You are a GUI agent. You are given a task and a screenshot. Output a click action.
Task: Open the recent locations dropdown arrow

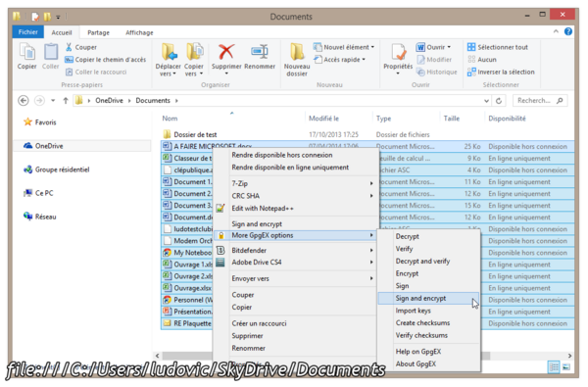tap(53, 101)
